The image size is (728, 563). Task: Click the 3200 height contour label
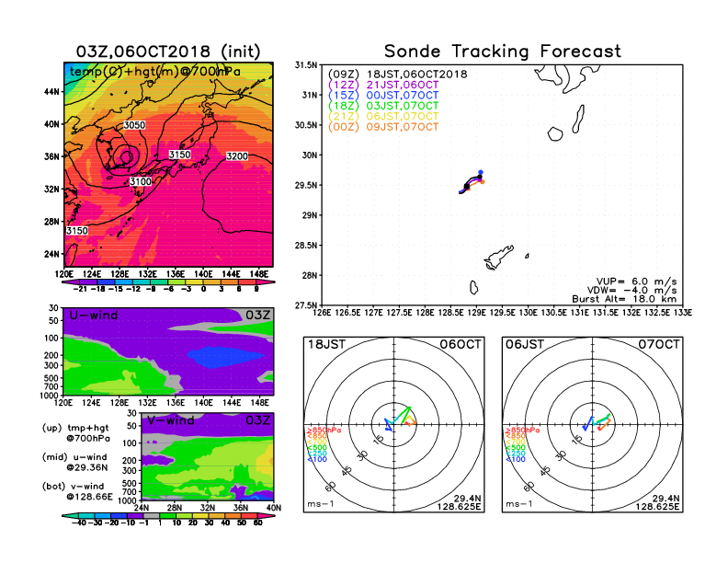[x=236, y=156]
